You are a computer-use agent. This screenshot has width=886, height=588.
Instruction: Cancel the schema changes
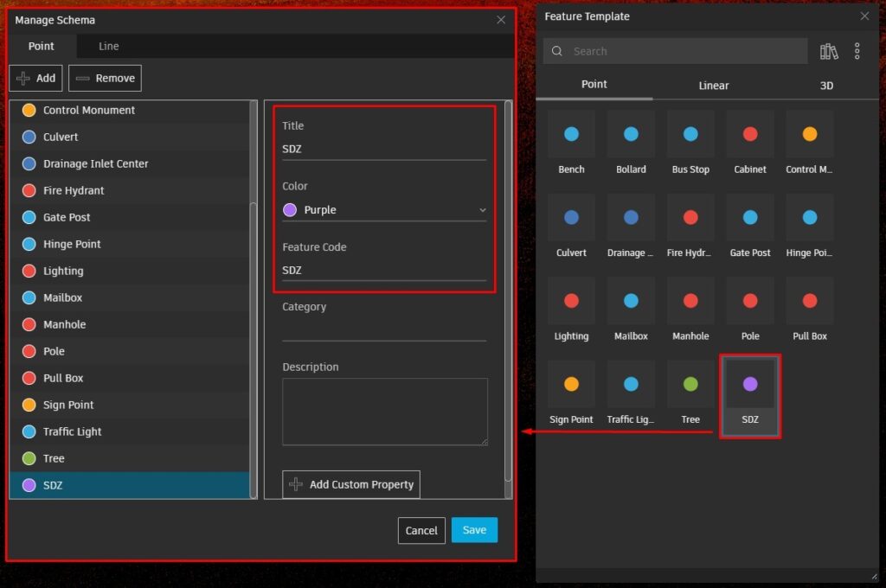pos(421,530)
